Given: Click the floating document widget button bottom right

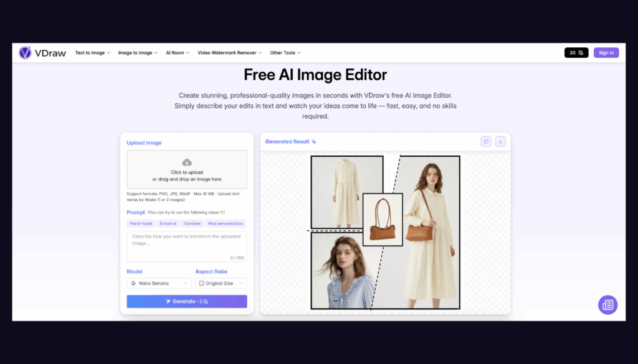Looking at the screenshot, I should (x=607, y=305).
